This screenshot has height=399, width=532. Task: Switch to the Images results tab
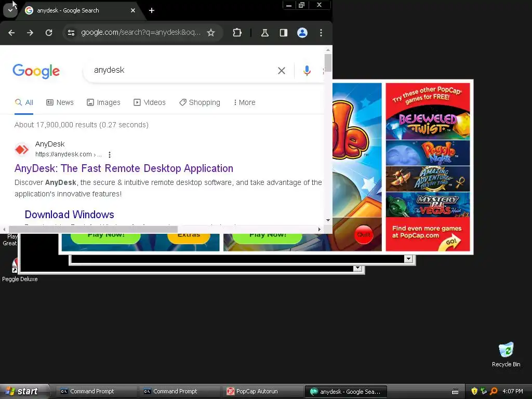pos(103,102)
